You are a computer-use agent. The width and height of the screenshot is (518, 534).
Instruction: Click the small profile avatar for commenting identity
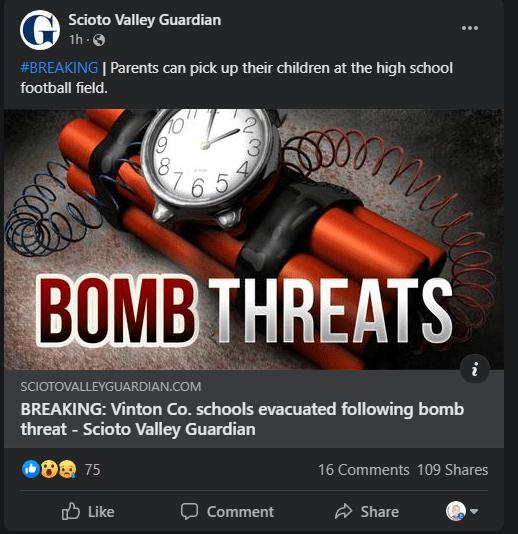tap(456, 511)
